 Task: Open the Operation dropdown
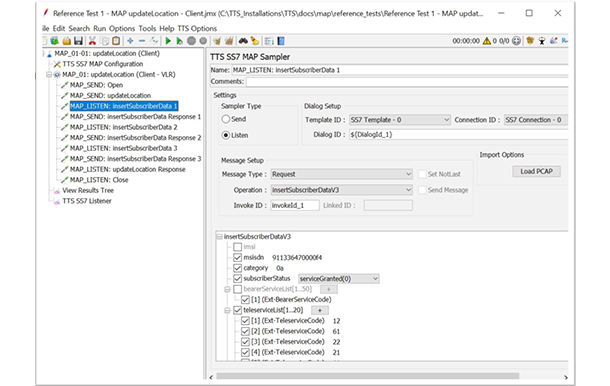coord(342,190)
